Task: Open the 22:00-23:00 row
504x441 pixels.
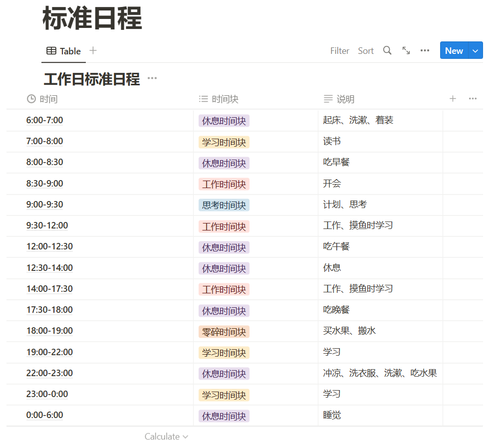Action: pyautogui.click(x=49, y=373)
